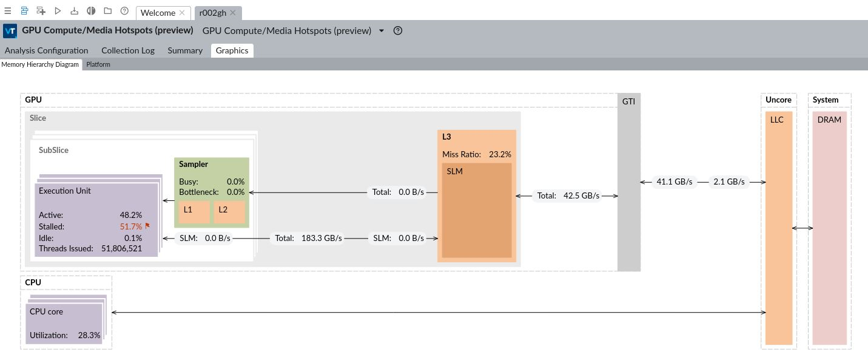Viewport: 868px width, 360px height.
Task: Click the Slice label
Action: [38, 118]
